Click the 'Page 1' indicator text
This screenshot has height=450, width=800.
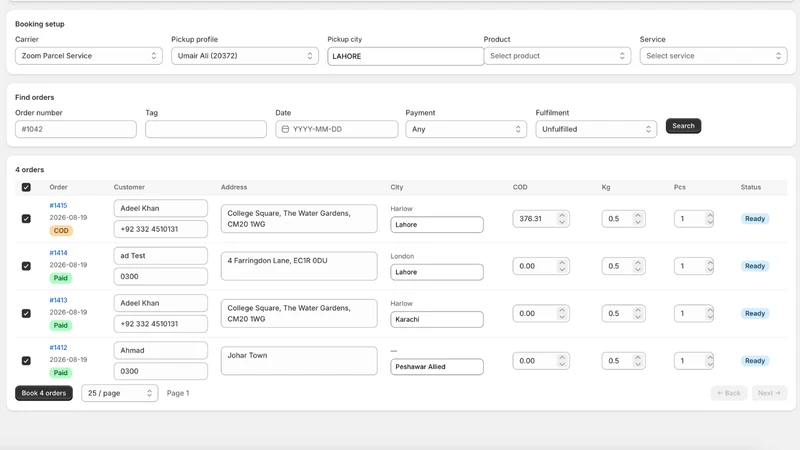pyautogui.click(x=178, y=393)
